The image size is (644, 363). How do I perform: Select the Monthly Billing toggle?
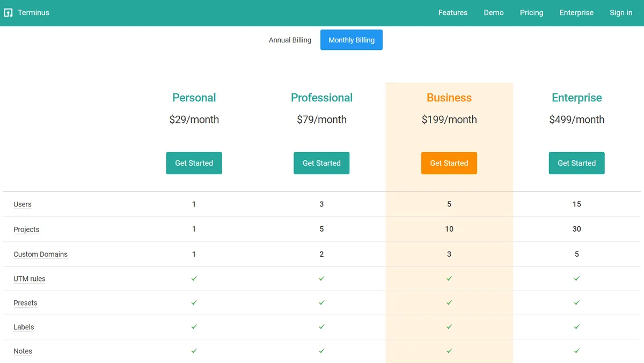(x=351, y=40)
